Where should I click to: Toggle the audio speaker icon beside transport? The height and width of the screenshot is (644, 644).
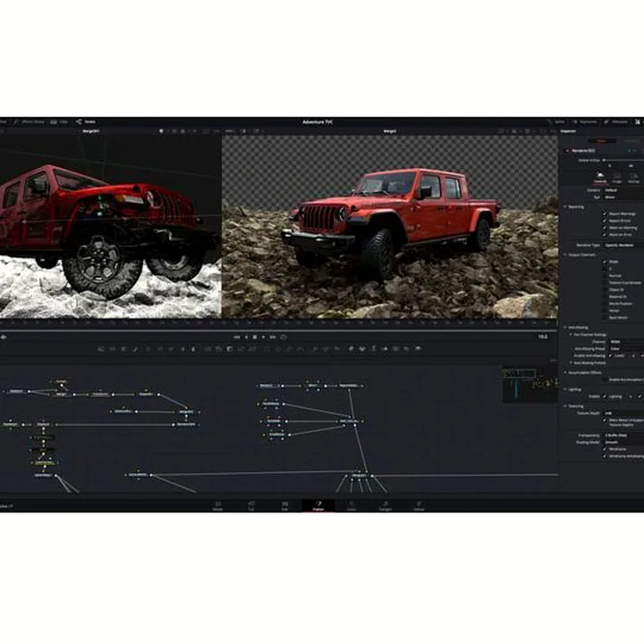point(4,337)
